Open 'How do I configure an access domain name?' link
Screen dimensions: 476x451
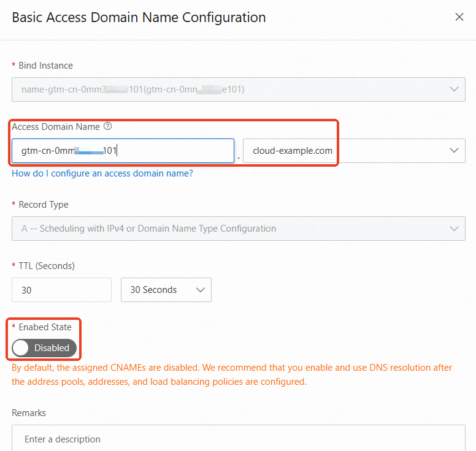pos(102,173)
